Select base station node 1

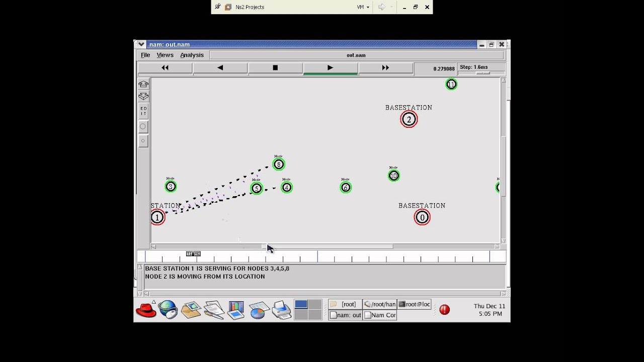pos(157,217)
